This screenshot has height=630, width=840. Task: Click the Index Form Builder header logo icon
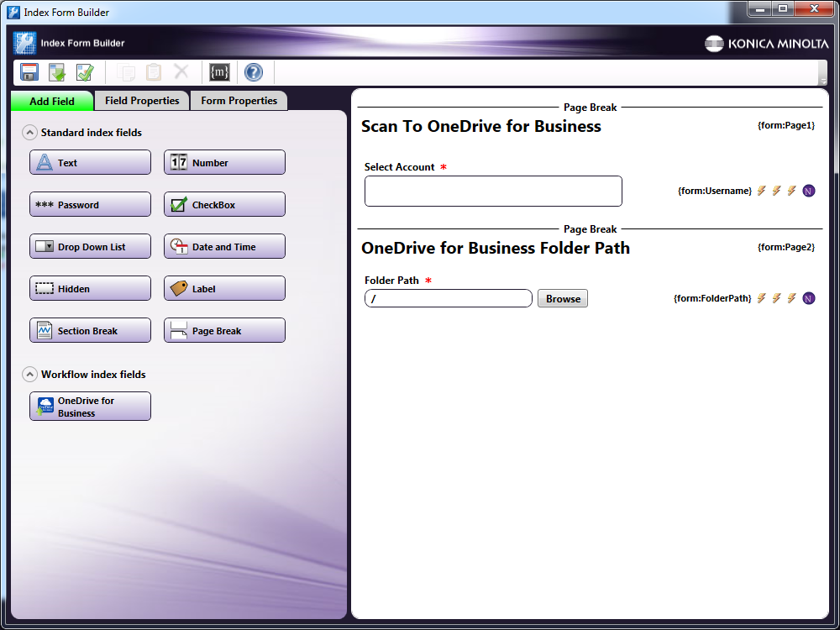coord(24,43)
